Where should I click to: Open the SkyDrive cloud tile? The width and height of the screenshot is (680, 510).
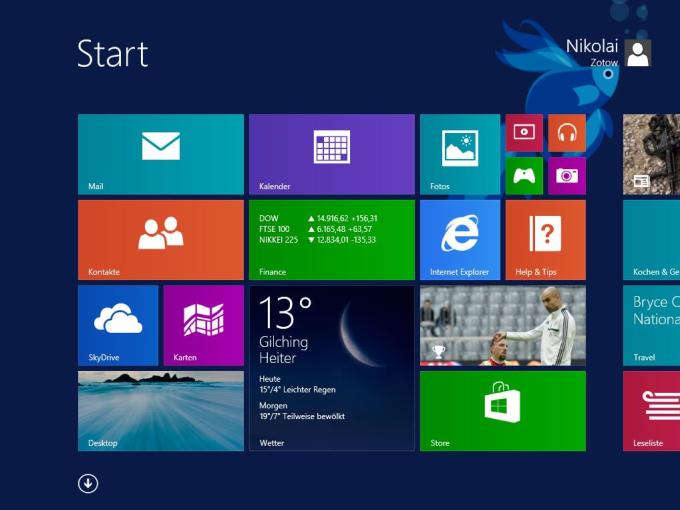(x=118, y=326)
